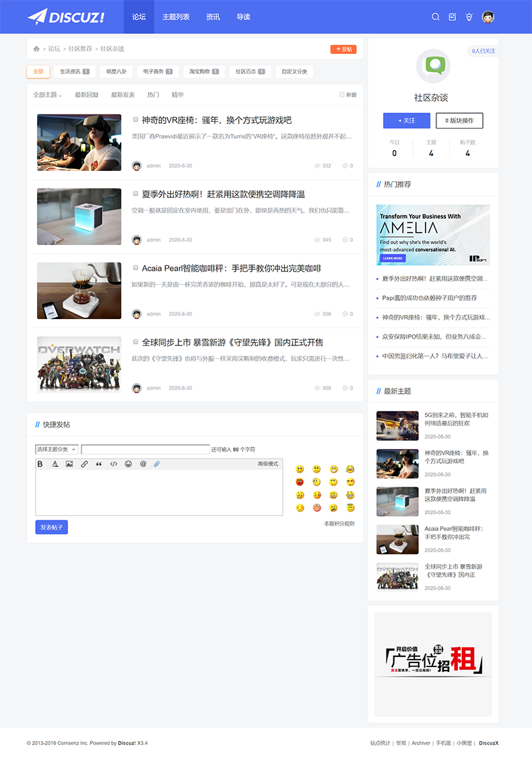Select the 明星八卦 category tab
The height and width of the screenshot is (758, 532).
coord(116,71)
